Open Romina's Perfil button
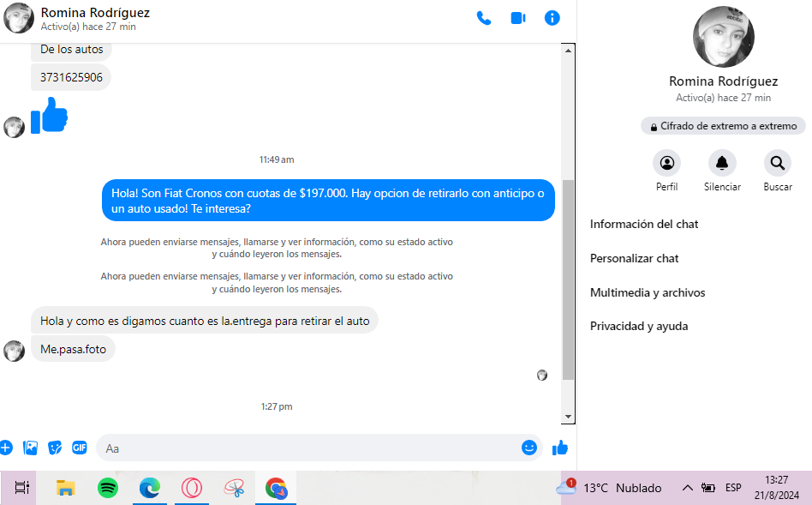Screen dimensions: 812x505 click(666, 163)
